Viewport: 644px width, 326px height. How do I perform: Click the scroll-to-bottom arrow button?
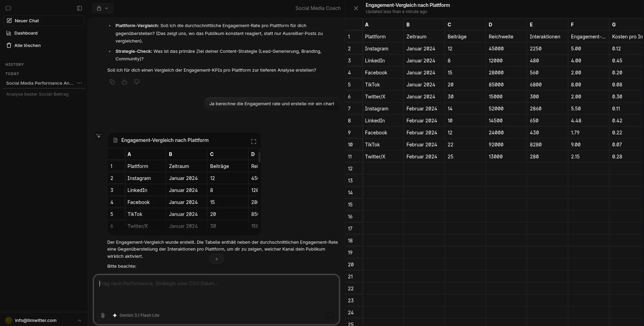click(217, 259)
